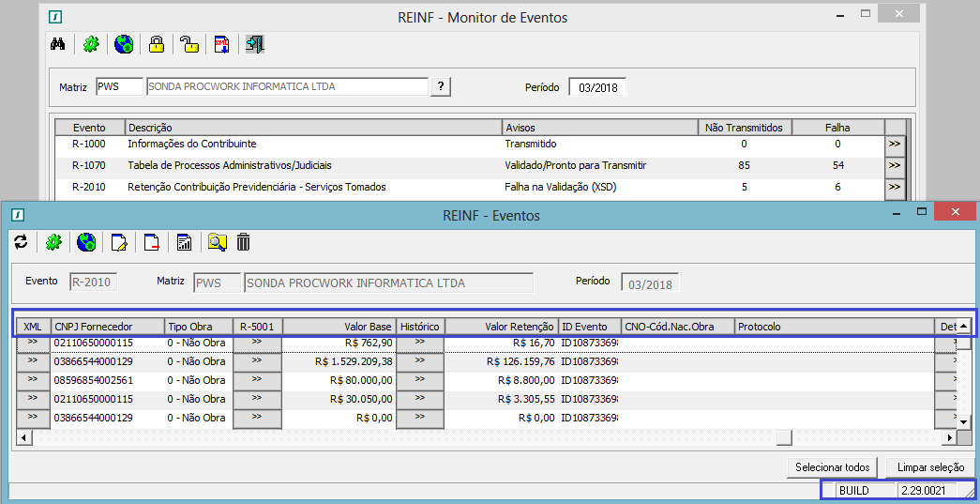Click the globe icon in Eventos toolbar
Viewport: 980px width, 504px height.
click(86, 243)
